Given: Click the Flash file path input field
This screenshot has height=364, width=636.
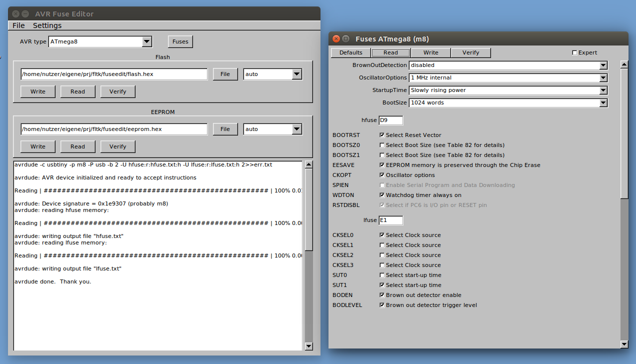Looking at the screenshot, I should (114, 74).
